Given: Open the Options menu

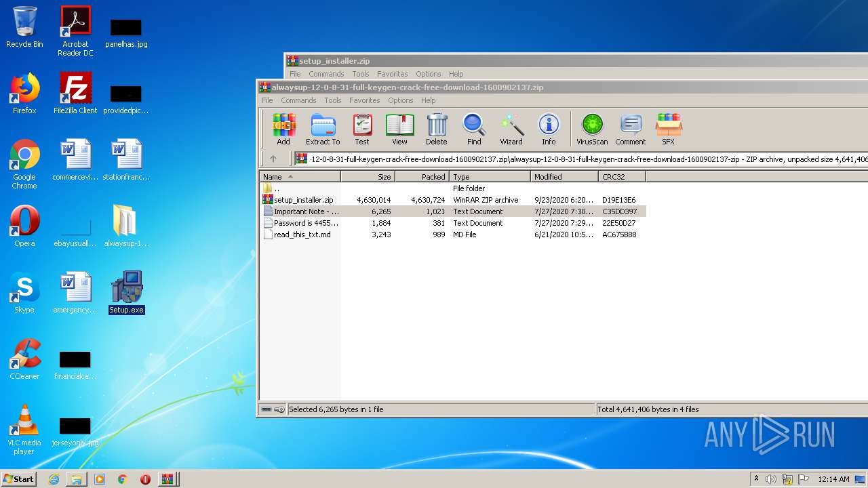Looking at the screenshot, I should (400, 100).
